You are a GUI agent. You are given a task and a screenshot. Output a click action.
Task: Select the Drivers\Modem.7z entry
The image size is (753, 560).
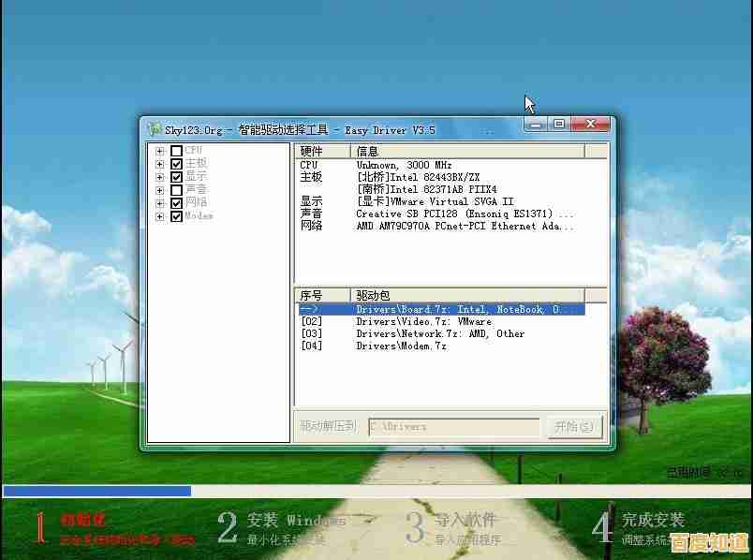tap(401, 346)
